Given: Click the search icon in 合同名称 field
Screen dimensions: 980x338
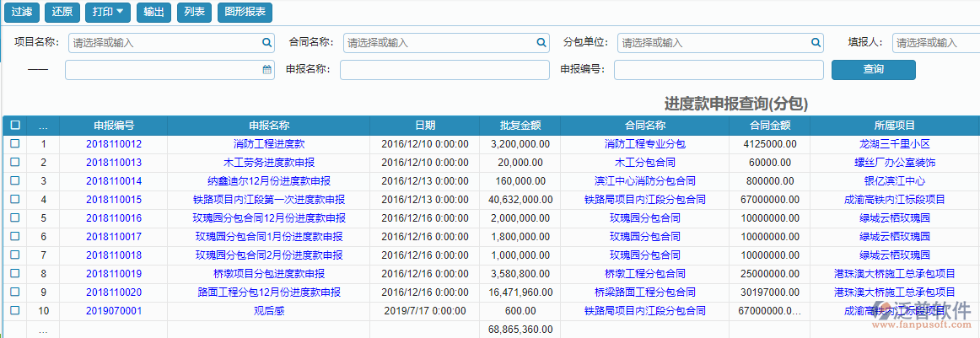Looking at the screenshot, I should [x=541, y=42].
